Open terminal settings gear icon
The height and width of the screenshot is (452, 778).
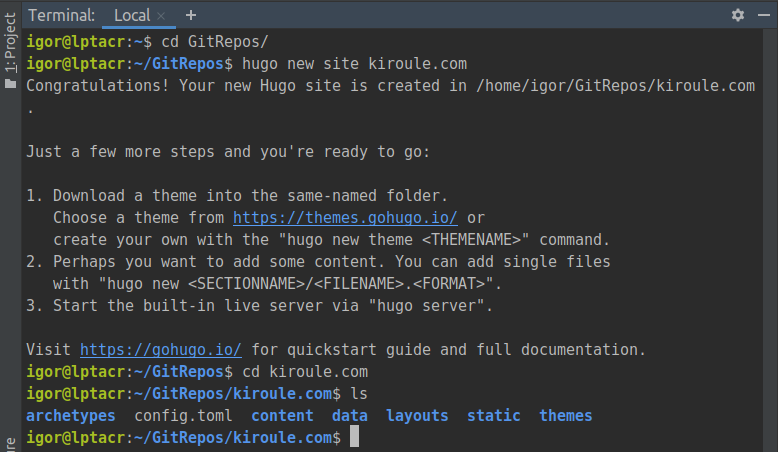[x=738, y=15]
